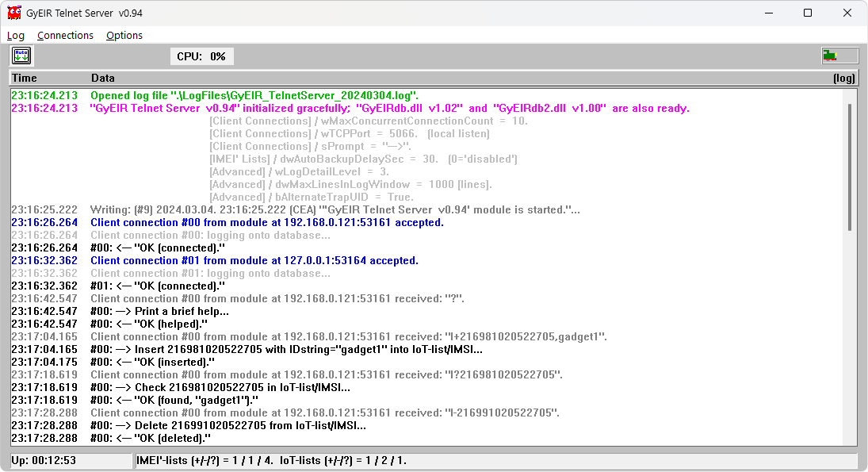This screenshot has height=472, width=868.
Task: Select the magenta 'initialized gracefully' line
Action: click(390, 109)
